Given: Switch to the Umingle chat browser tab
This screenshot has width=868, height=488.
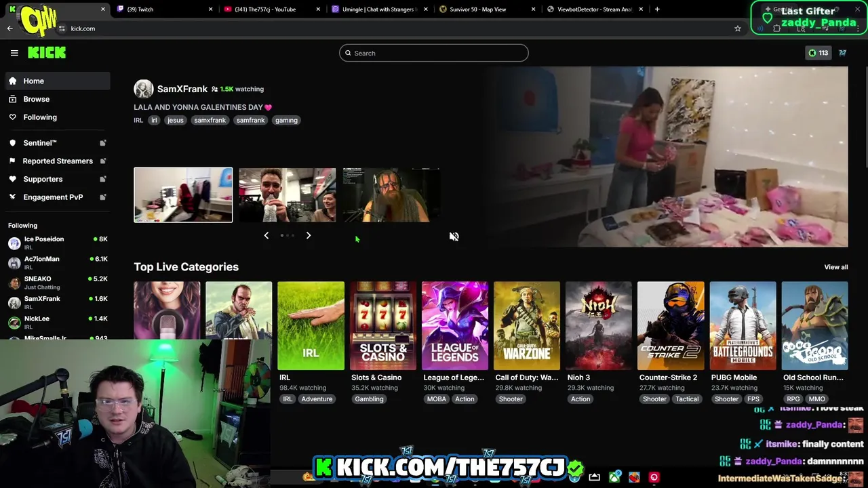Looking at the screenshot, I should (x=380, y=9).
